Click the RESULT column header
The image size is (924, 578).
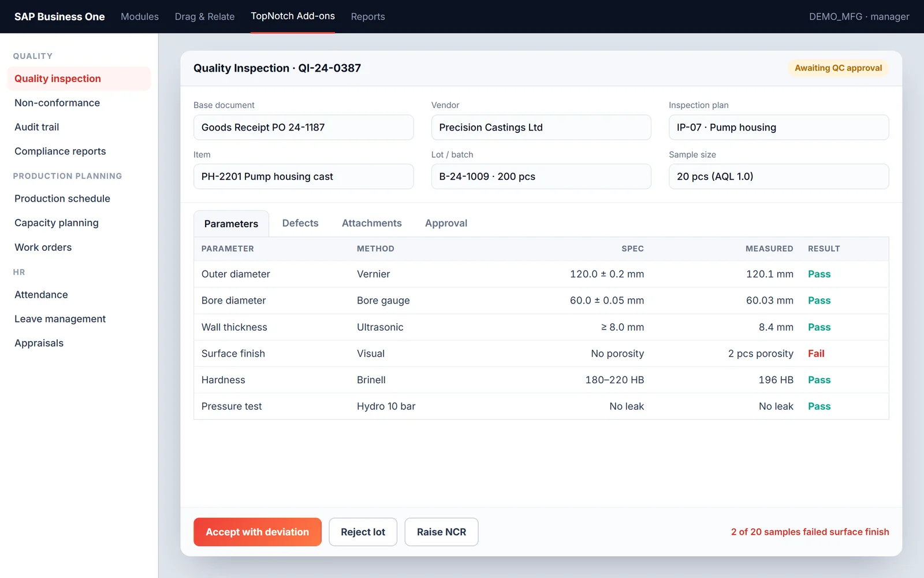click(824, 249)
